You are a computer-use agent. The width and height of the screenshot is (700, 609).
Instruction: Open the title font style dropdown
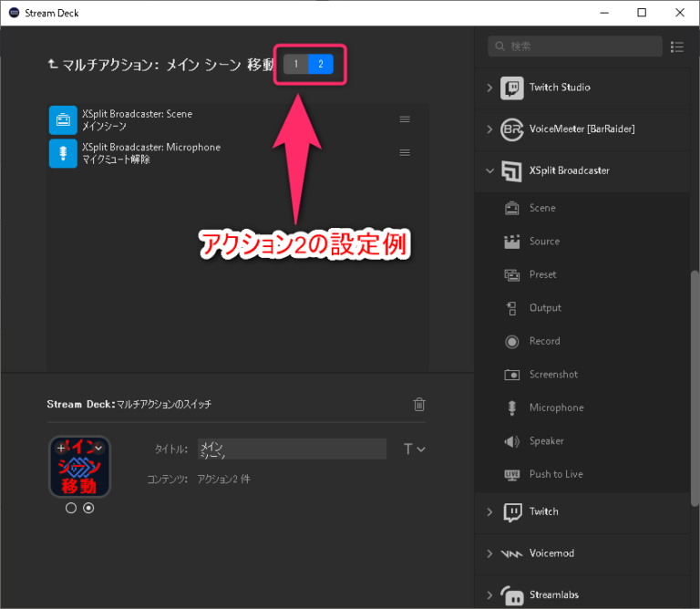tap(414, 449)
